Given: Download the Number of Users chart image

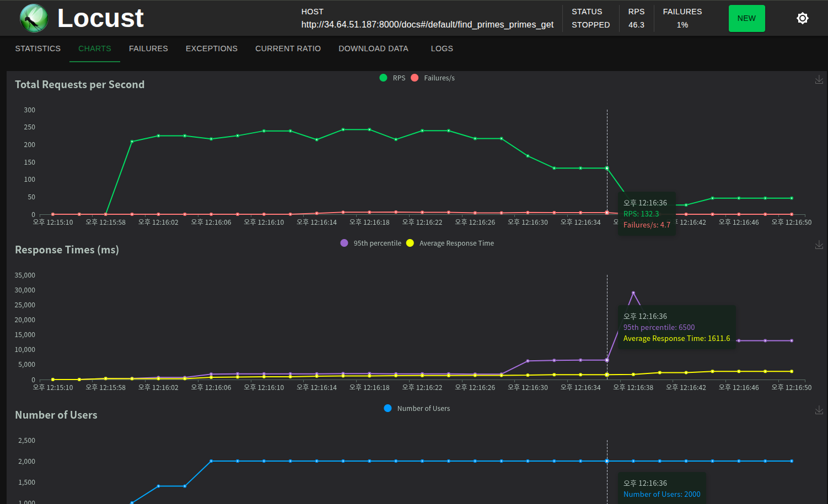Looking at the screenshot, I should [x=819, y=410].
